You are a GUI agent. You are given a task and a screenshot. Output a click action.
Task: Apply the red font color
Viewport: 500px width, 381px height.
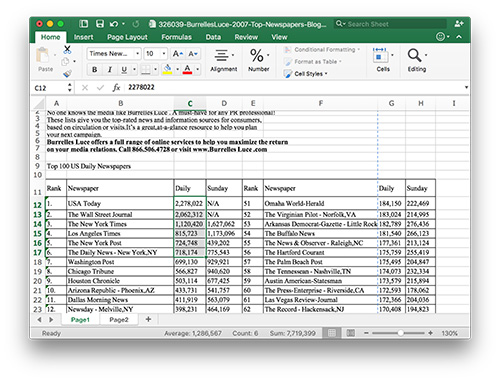[x=187, y=69]
